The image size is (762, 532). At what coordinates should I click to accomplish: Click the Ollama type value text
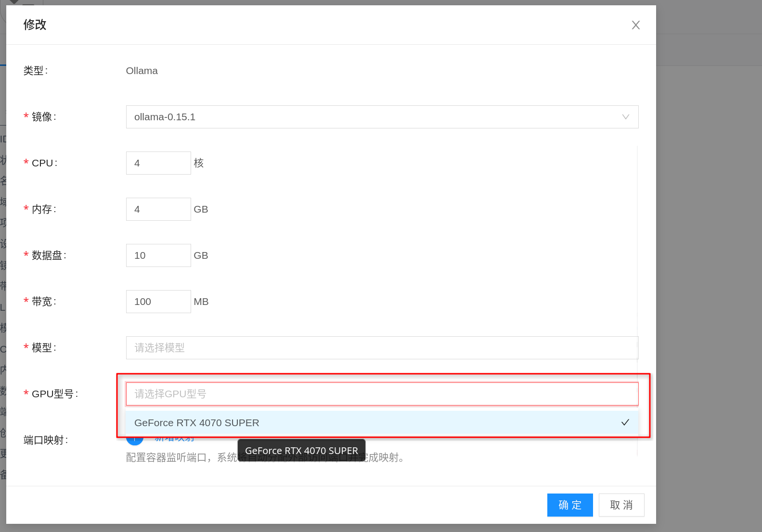(142, 71)
